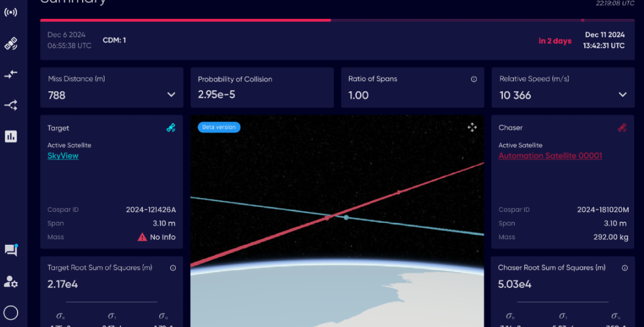
Task: Click the Beta version badge
Action: tap(219, 127)
